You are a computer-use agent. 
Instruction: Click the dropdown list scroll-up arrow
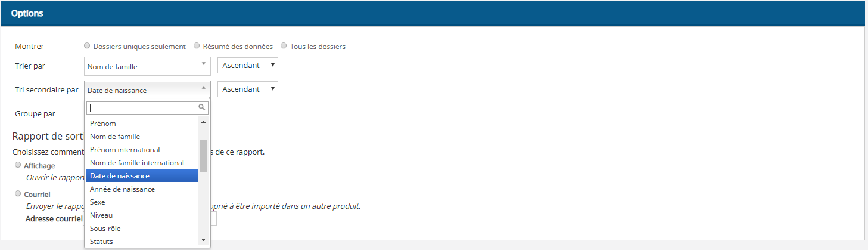(203, 122)
